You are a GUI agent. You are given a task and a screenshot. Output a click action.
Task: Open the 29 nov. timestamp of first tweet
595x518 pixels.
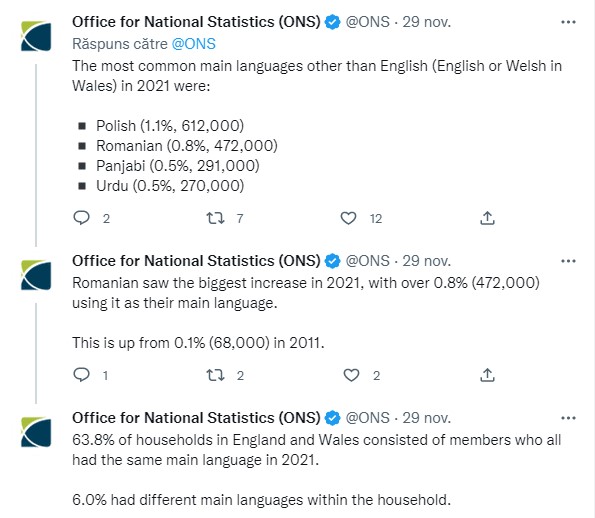pos(427,22)
